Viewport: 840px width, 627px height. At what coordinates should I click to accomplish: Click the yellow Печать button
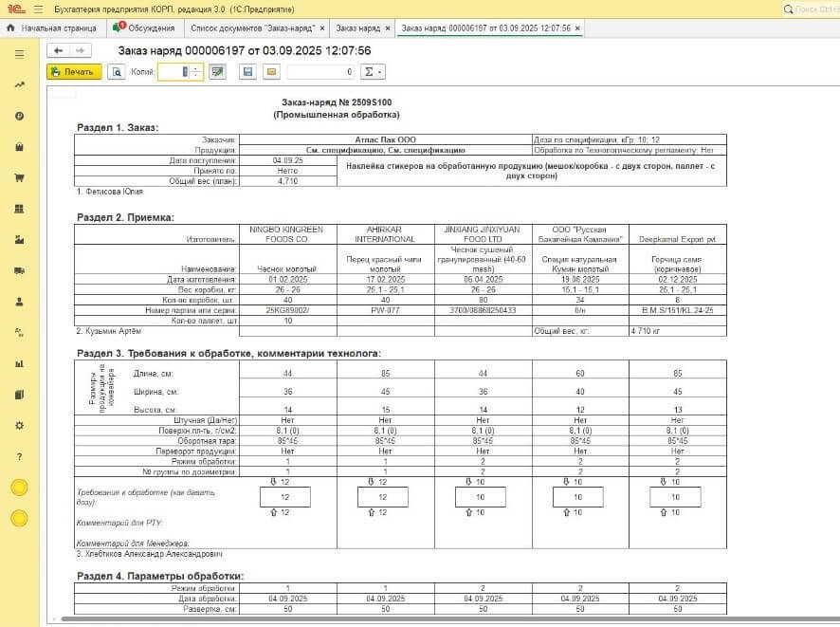click(x=75, y=72)
